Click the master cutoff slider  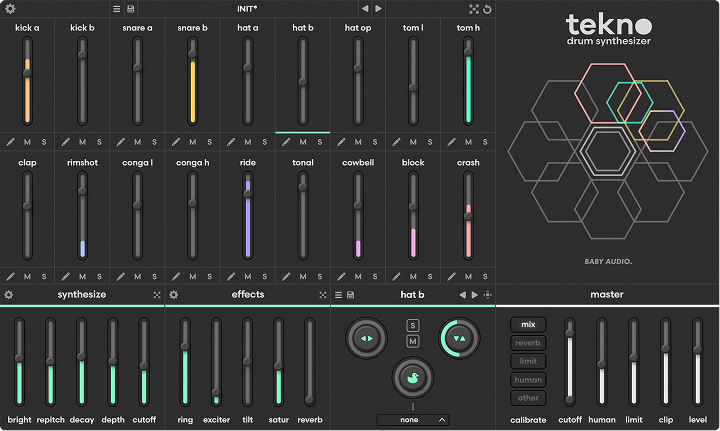tap(570, 362)
